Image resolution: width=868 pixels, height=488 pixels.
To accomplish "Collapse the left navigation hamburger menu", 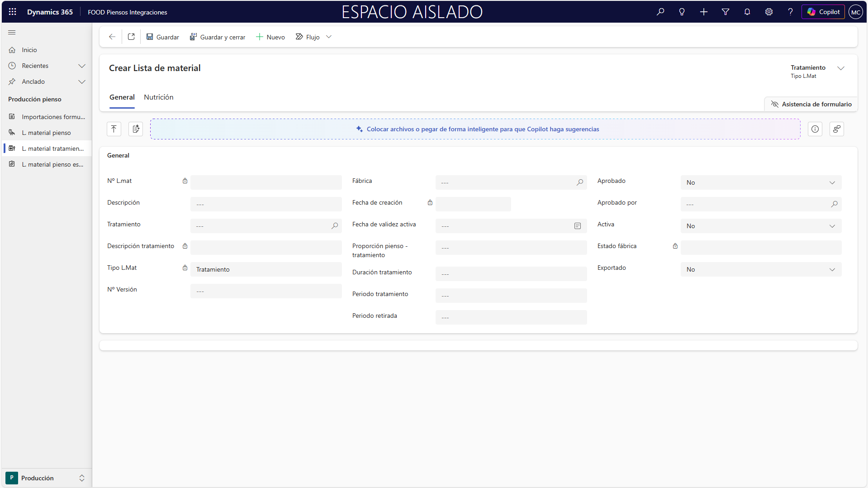I will click(12, 33).
